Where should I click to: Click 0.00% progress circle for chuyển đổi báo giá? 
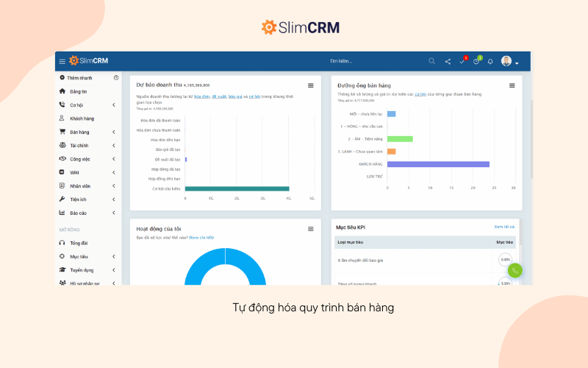coord(505,260)
